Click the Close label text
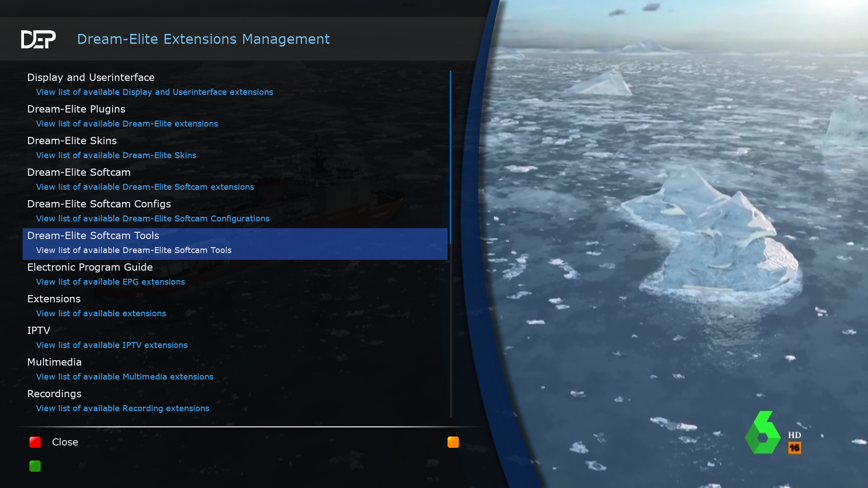This screenshot has height=488, width=868. tap(65, 442)
